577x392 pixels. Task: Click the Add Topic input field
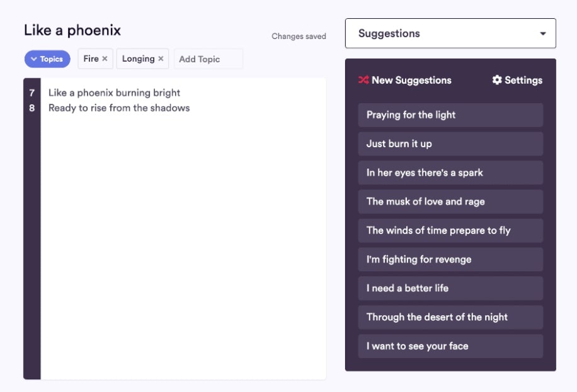[x=208, y=59]
